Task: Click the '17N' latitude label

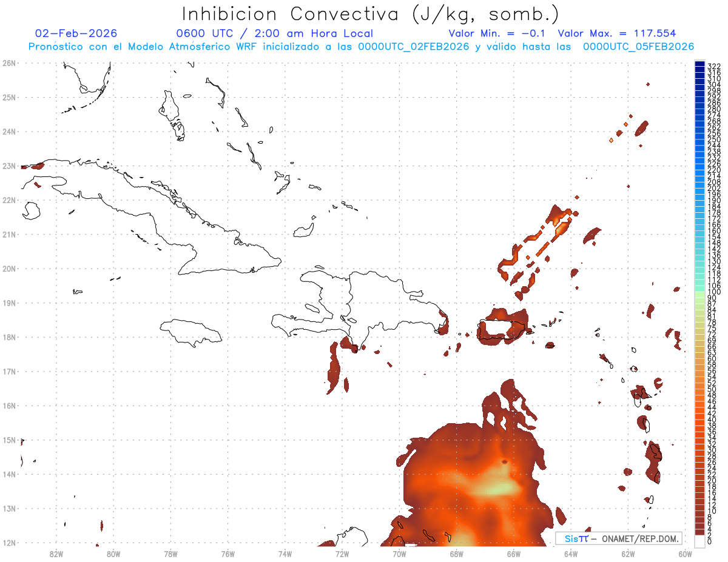Action: click(8, 371)
